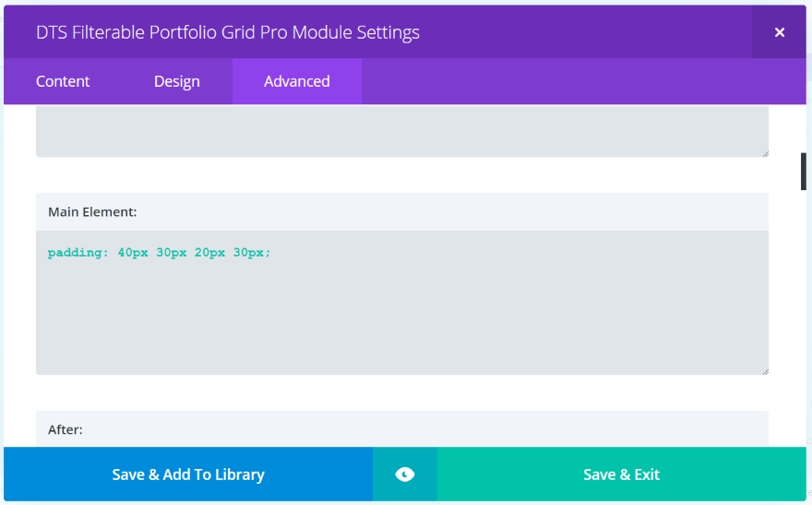Image resolution: width=812 pixels, height=505 pixels.
Task: Switch to the Content tab
Action: click(x=63, y=81)
